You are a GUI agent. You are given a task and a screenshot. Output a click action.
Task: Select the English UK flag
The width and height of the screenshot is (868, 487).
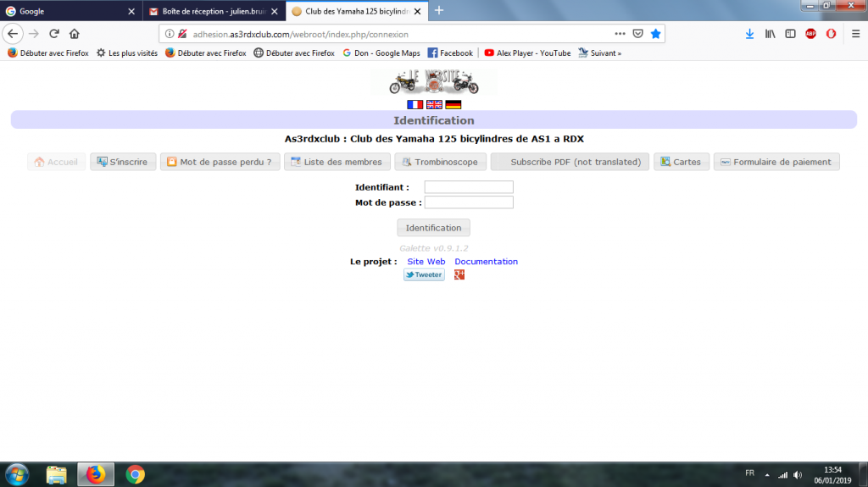click(x=434, y=104)
